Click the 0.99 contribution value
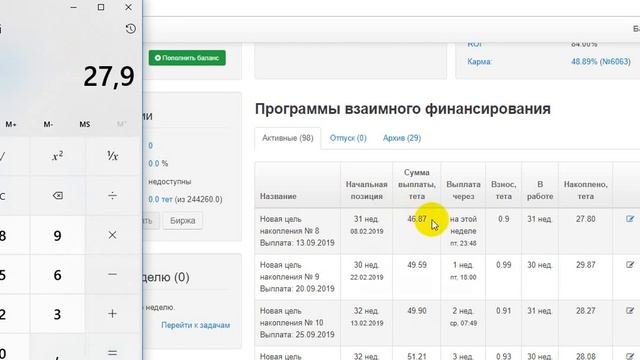The width and height of the screenshot is (640, 360). (504, 265)
